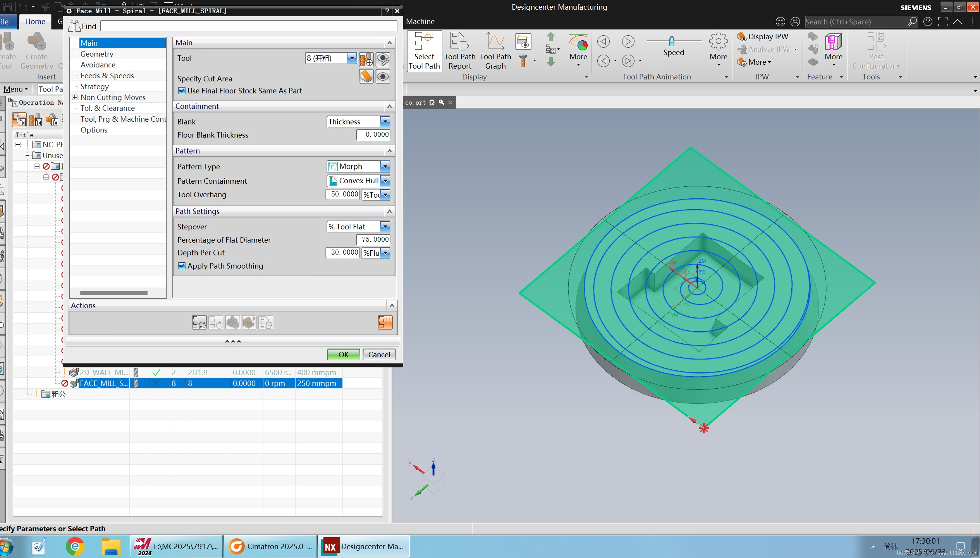This screenshot has width=980, height=558.
Task: Click the orange dialog options icon in Actions
Action: pyautogui.click(x=385, y=322)
